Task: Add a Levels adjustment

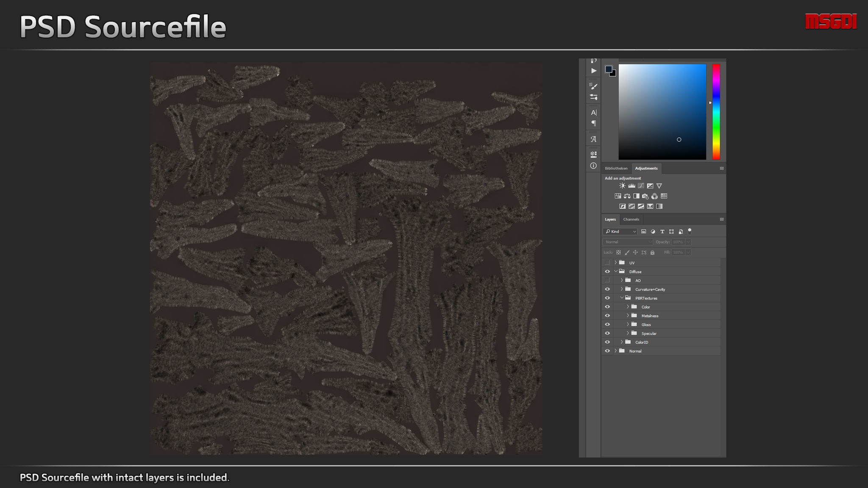Action: [x=632, y=186]
